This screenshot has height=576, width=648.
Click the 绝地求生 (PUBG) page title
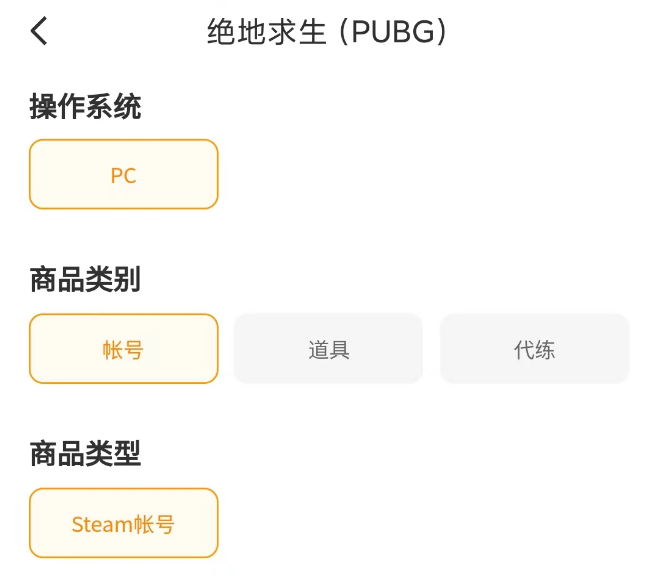click(326, 32)
